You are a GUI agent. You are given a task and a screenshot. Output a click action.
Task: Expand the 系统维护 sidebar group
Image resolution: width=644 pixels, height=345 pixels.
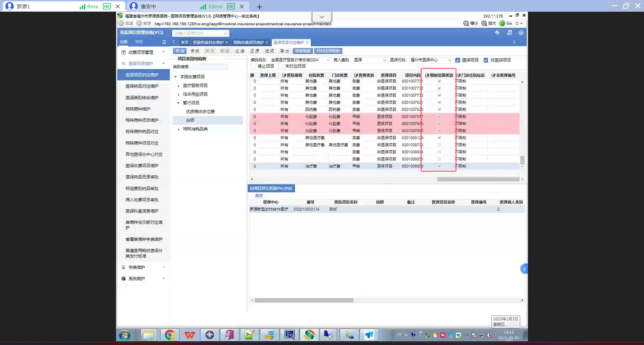pyautogui.click(x=163, y=279)
